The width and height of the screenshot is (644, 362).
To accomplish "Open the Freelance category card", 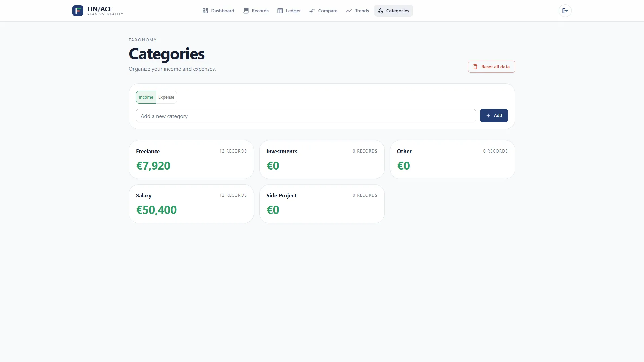I will 191,160.
